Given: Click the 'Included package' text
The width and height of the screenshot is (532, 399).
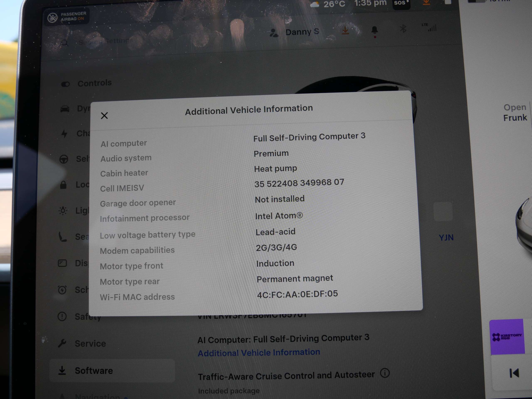Looking at the screenshot, I should (229, 391).
